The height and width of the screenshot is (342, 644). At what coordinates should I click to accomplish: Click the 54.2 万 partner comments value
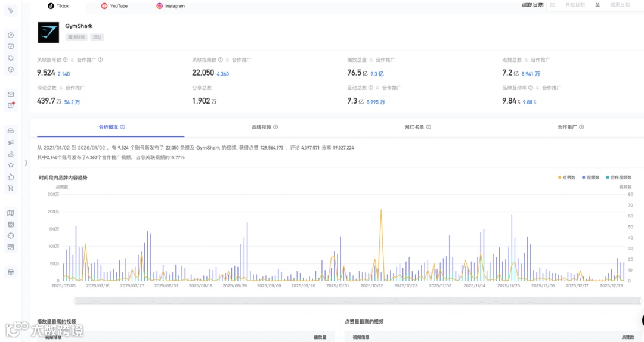point(72,102)
